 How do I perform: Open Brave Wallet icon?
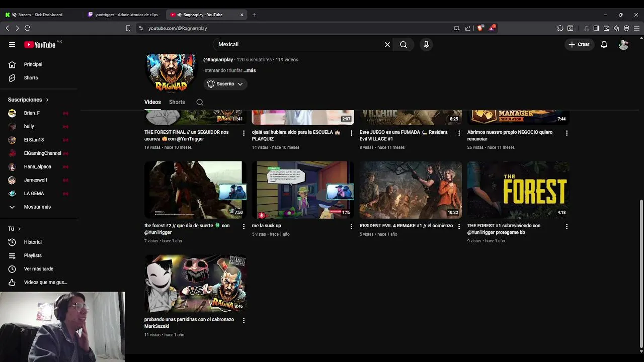[606, 28]
